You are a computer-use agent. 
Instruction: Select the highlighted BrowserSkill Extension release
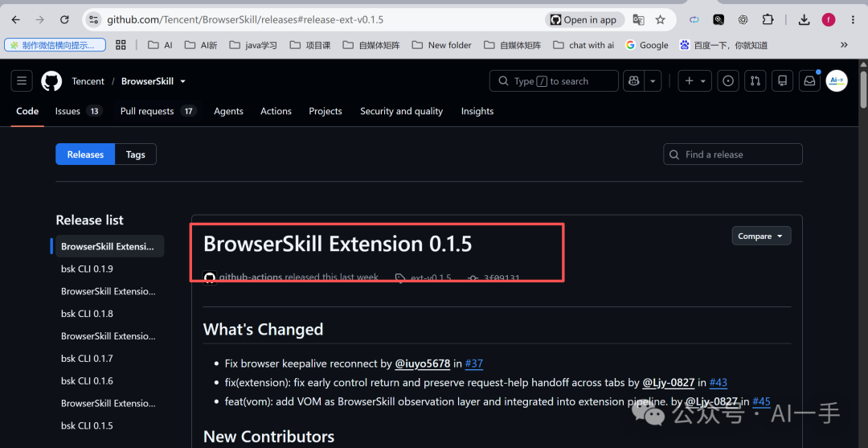coord(108,246)
